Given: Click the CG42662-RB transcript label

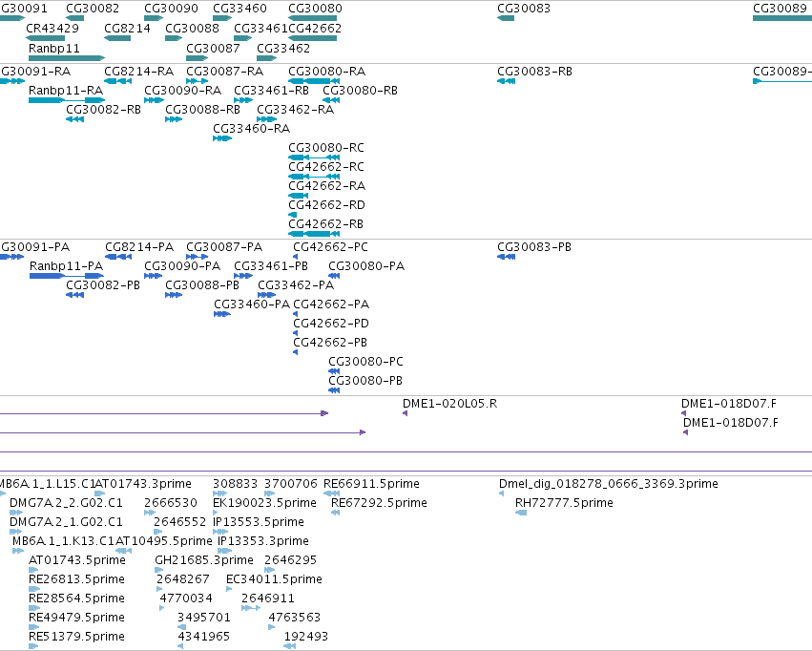Looking at the screenshot, I should point(325,224).
